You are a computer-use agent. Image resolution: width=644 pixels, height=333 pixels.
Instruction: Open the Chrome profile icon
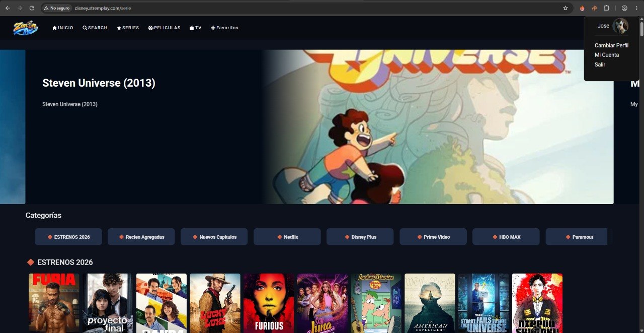[624, 8]
